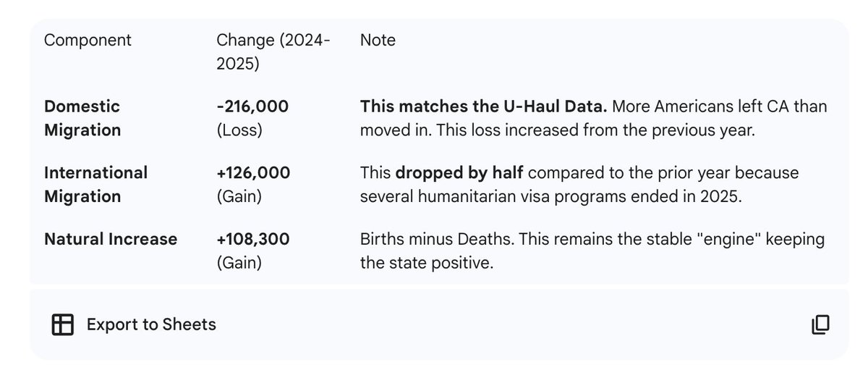Viewport: 868px width, 378px height.
Task: Click the bold 'This matches the U-Haul Data.' text
Action: point(483,106)
